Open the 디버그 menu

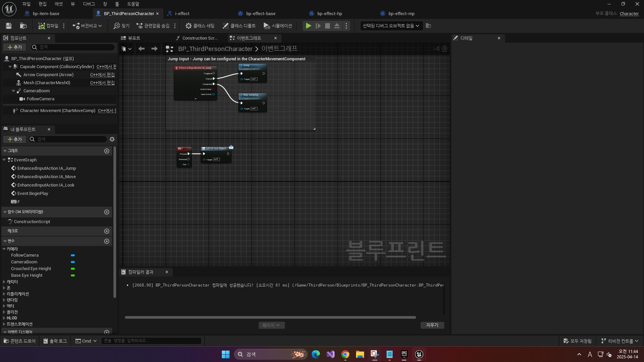tap(89, 4)
